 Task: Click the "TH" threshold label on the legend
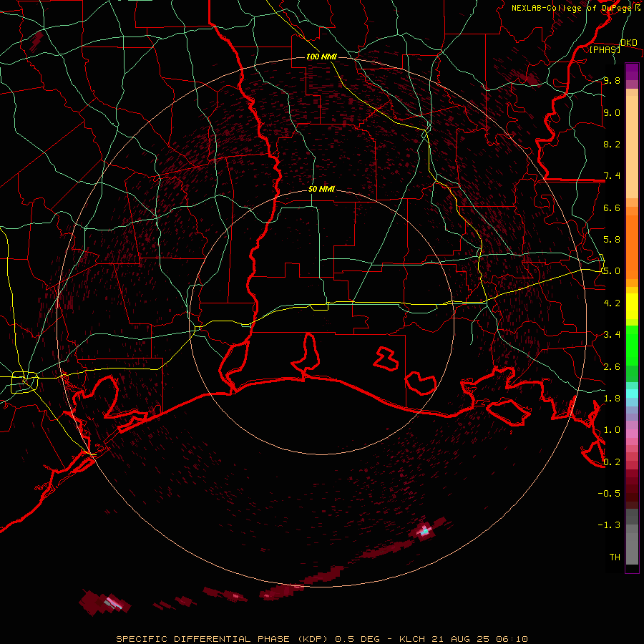(615, 557)
